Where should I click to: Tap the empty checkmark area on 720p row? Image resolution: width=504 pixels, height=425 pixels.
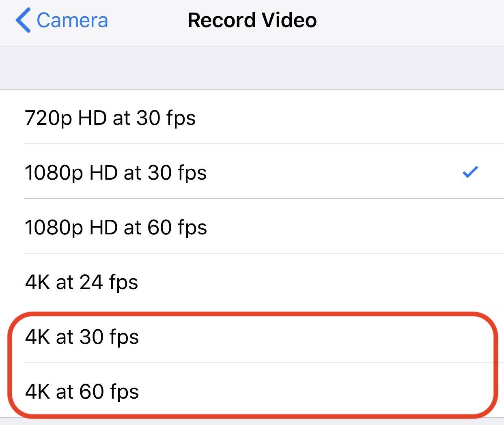(x=470, y=117)
